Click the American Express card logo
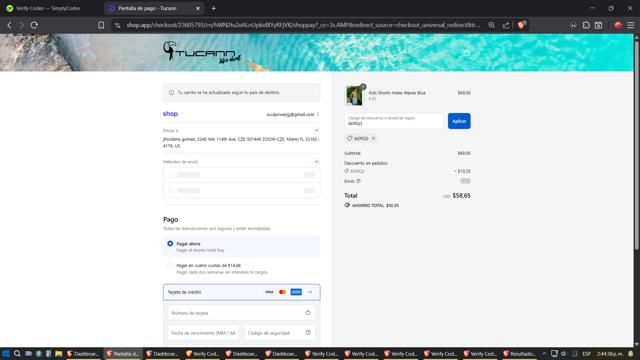Image resolution: width=640 pixels, height=360 pixels. coord(296,292)
